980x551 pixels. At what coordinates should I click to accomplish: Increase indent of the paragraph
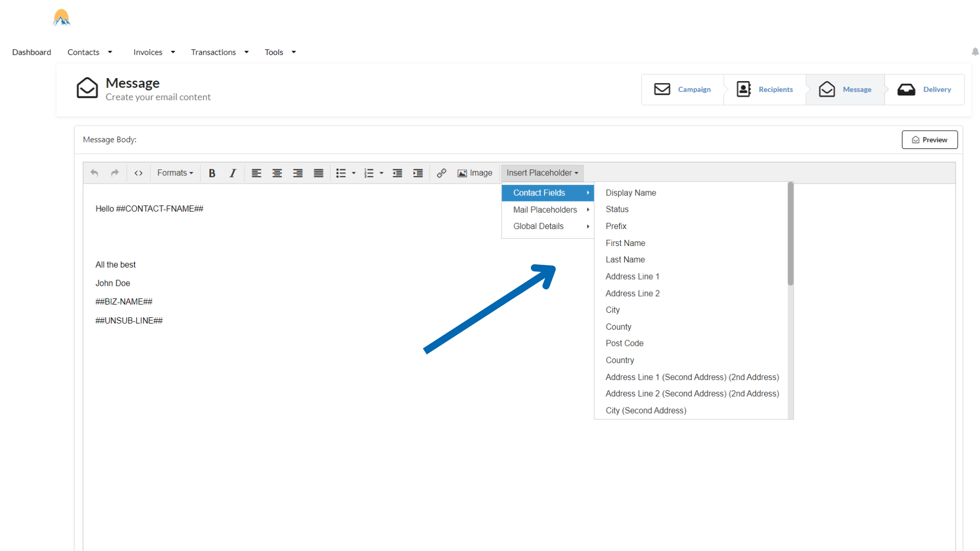coord(418,173)
